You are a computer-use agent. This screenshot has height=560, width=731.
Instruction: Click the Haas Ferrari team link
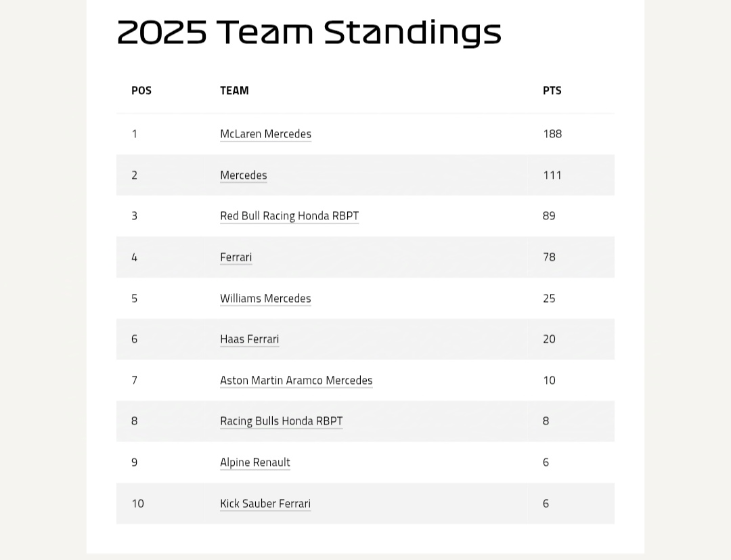249,339
